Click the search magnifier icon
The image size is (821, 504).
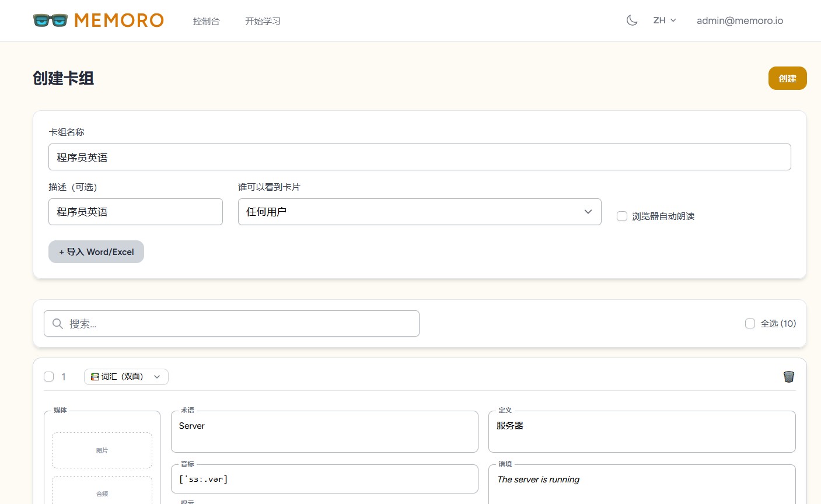[x=58, y=324]
